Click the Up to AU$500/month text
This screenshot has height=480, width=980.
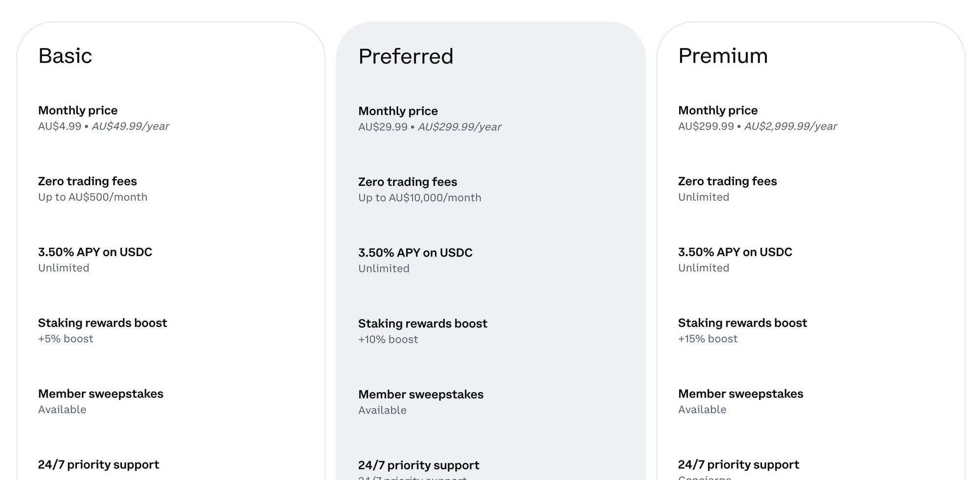coord(93,197)
